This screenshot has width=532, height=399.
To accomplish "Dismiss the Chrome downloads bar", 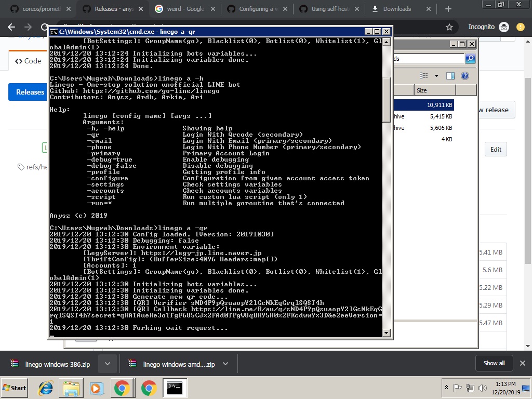I will pos(523,363).
